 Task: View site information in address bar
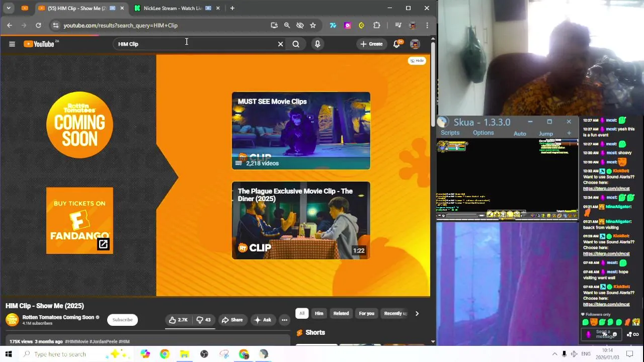tap(55, 25)
